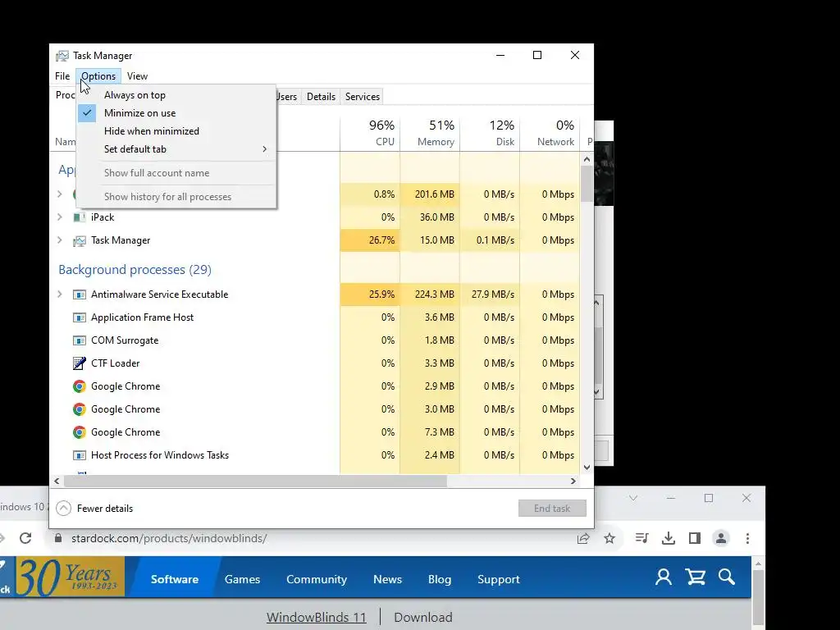Open the Chrome profile avatar
The height and width of the screenshot is (630, 840).
[x=721, y=538]
